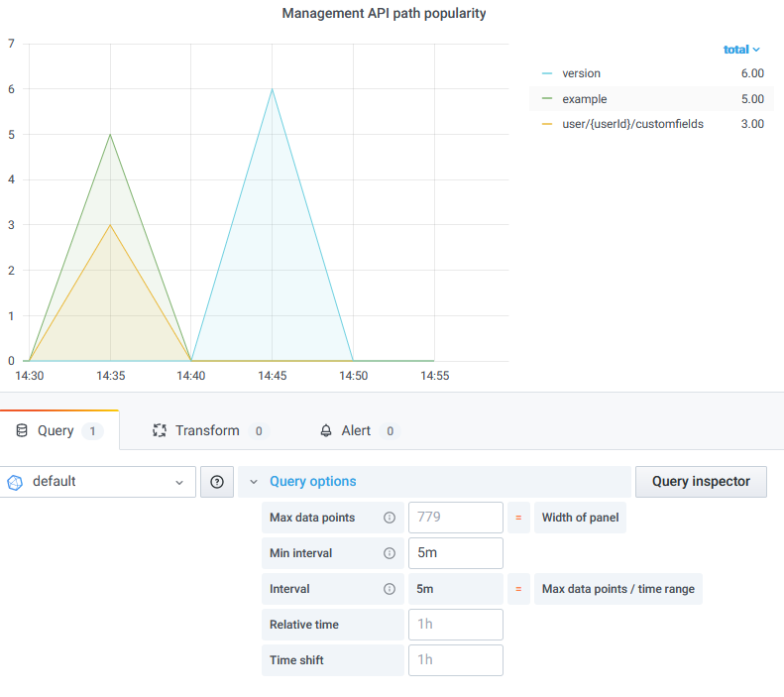Screen dimensions: 784x697
Task: Toggle the example series in legend
Action: coord(584,99)
